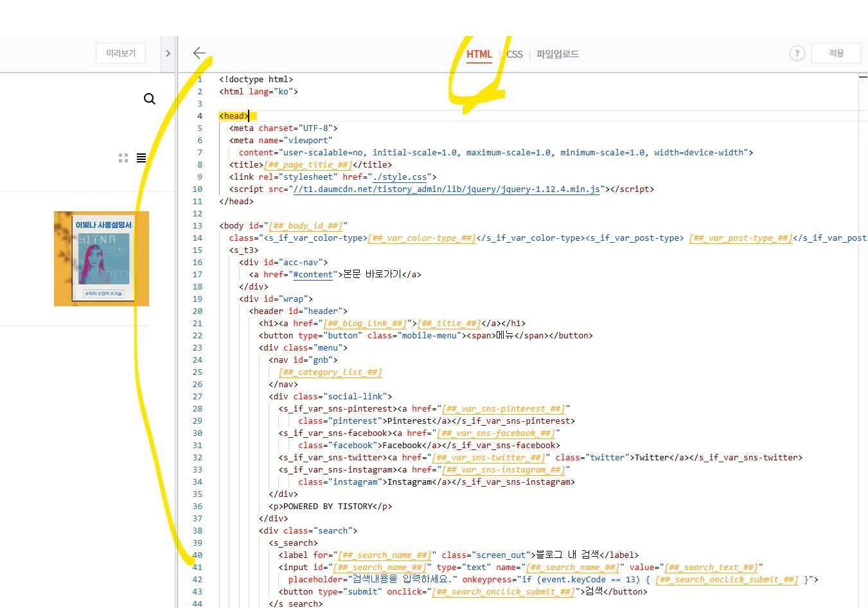
Task: Click the <div id="wrap"> line
Action: [x=276, y=299]
